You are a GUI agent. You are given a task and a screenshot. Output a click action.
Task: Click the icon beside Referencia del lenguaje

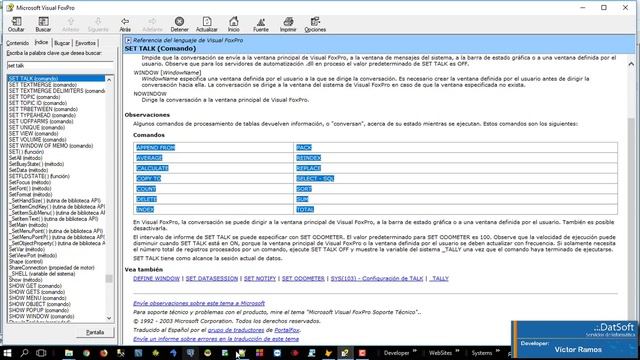tap(128, 40)
